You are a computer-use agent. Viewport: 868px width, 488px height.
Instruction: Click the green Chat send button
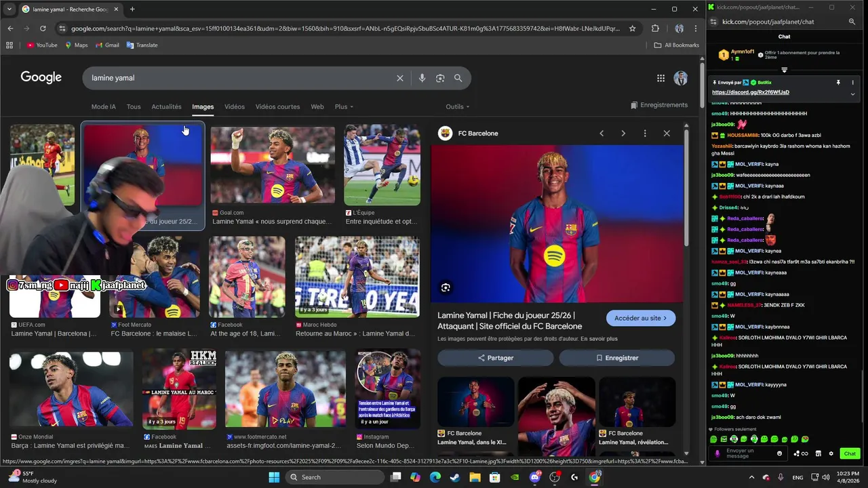pyautogui.click(x=849, y=453)
